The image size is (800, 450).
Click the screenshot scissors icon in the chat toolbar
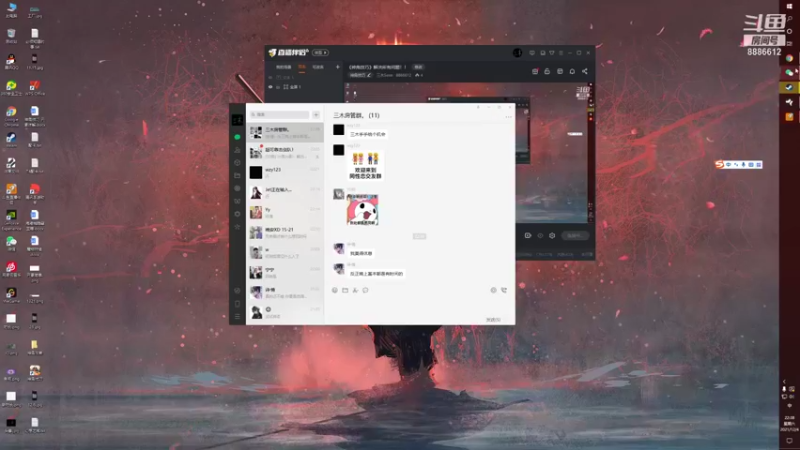click(355, 290)
